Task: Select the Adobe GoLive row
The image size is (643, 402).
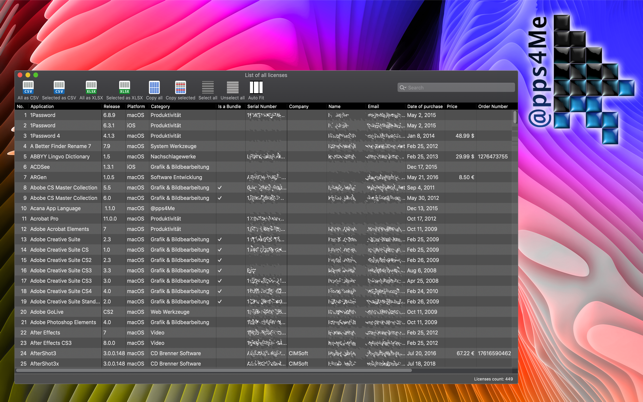Action: click(x=264, y=312)
